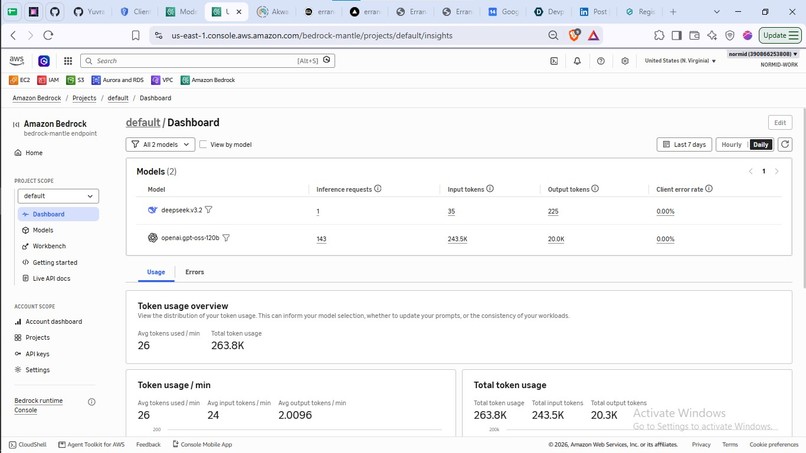Screen dimensions: 806x453
Task: Open VPC favorites shortcut
Action: coord(162,80)
